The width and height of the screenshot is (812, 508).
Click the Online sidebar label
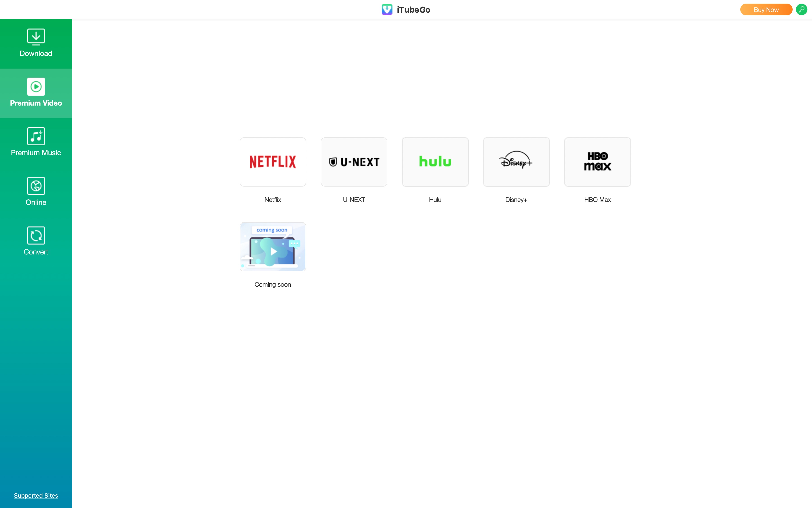click(x=36, y=202)
